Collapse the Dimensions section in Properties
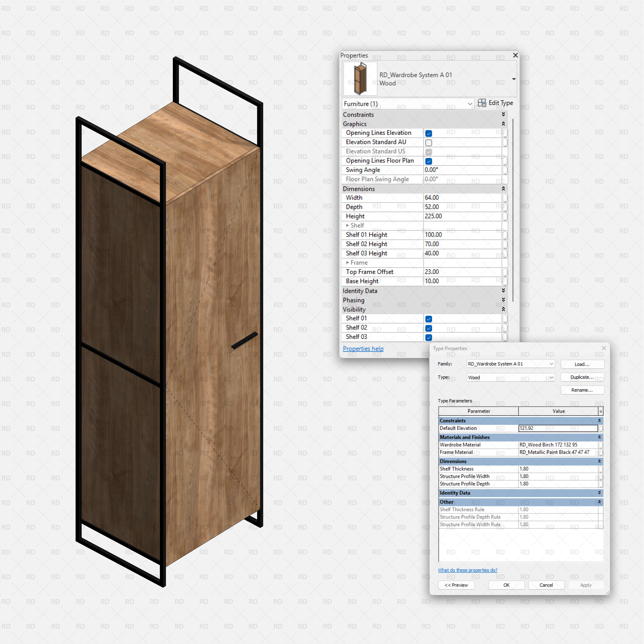The height and width of the screenshot is (644, 644). tap(503, 189)
